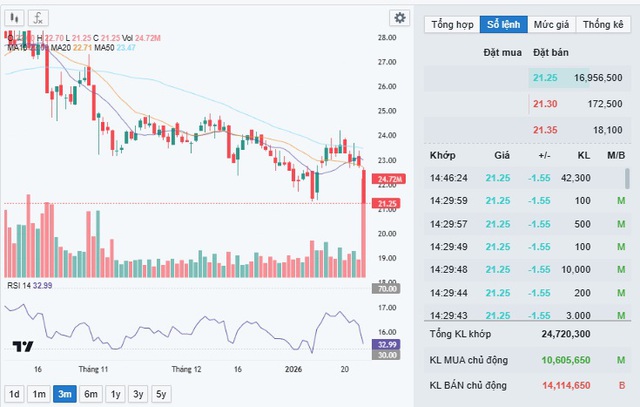Click the TradingView logo on chart
This screenshot has height=407, width=640.
[22, 346]
